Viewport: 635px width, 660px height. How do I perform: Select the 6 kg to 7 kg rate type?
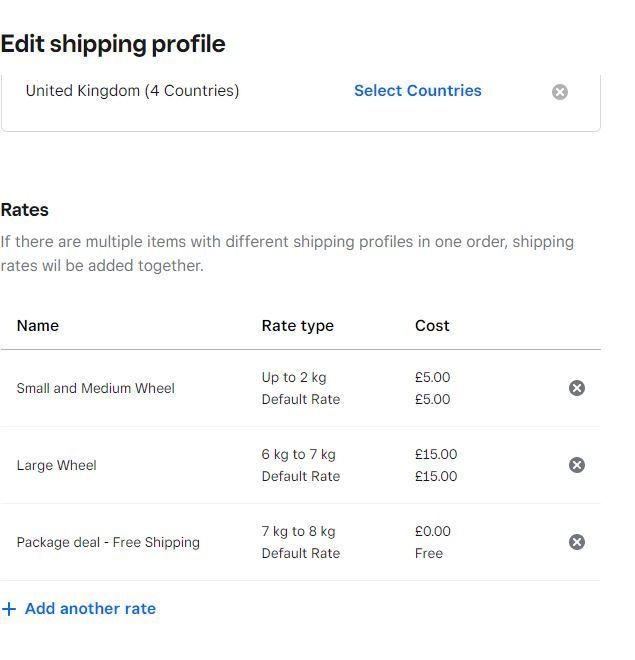click(298, 454)
